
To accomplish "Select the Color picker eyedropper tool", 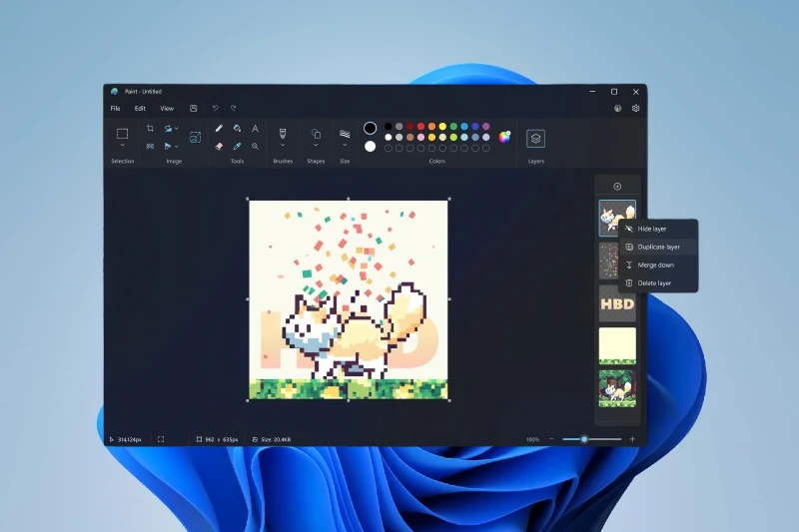I will point(237,146).
